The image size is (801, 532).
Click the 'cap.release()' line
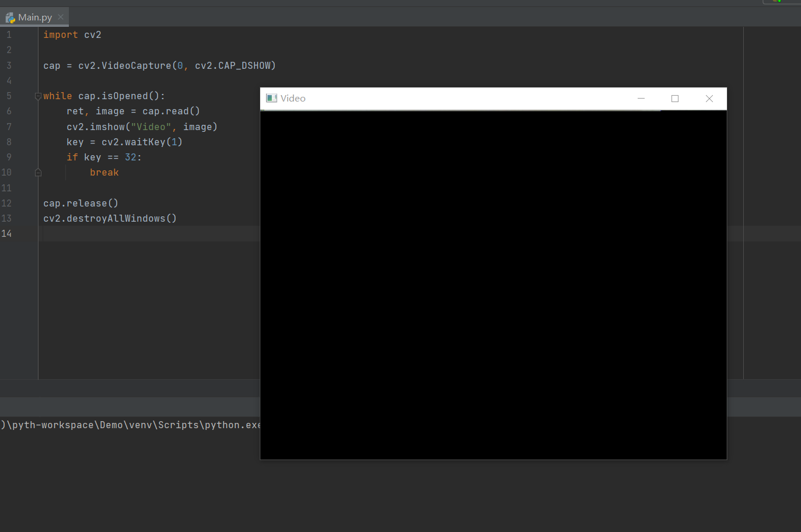[81, 204]
